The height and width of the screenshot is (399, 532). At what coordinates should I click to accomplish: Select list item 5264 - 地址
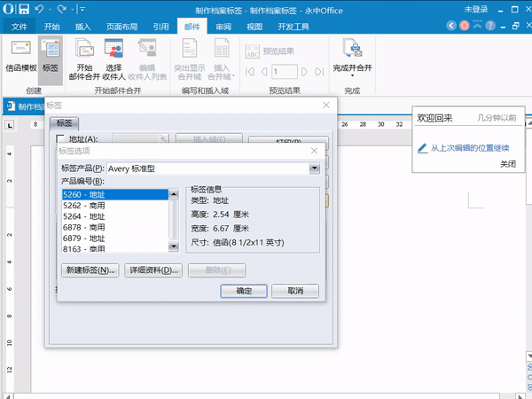pyautogui.click(x=115, y=216)
